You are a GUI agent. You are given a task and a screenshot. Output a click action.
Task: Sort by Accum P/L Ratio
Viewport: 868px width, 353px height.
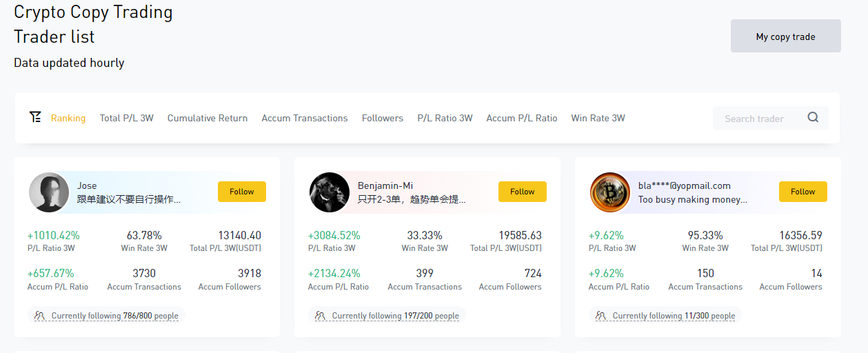pyautogui.click(x=522, y=118)
